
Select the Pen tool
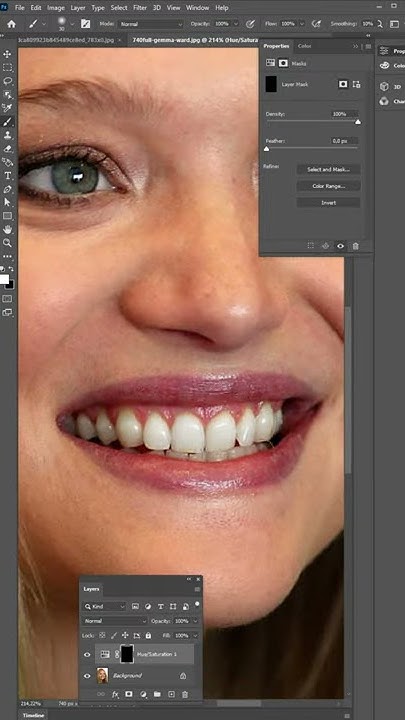[x=8, y=189]
